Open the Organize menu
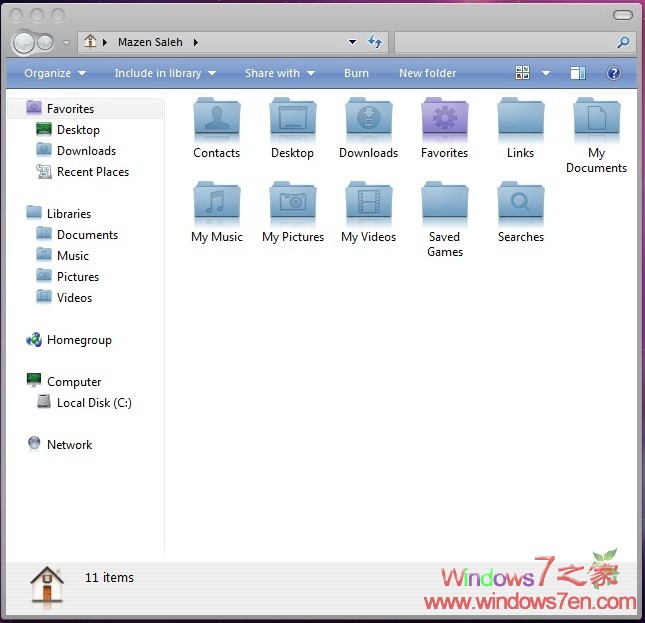Screen dimensions: 645x623 55,73
